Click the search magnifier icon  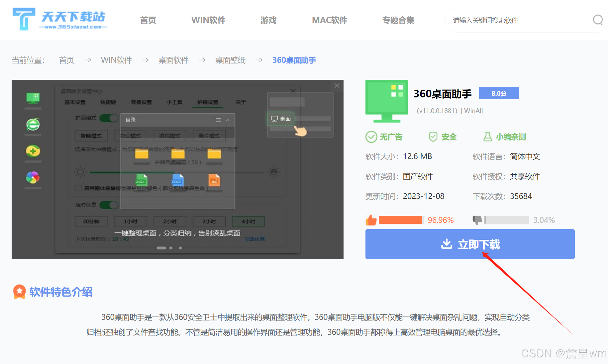pos(598,20)
